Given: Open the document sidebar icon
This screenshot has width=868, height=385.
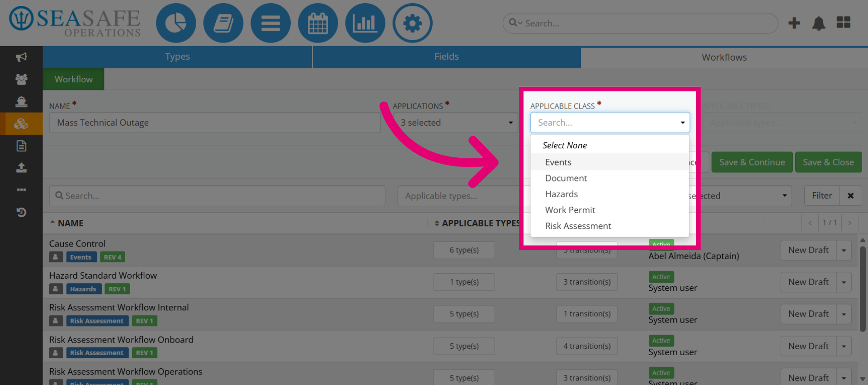Looking at the screenshot, I should [x=21, y=146].
